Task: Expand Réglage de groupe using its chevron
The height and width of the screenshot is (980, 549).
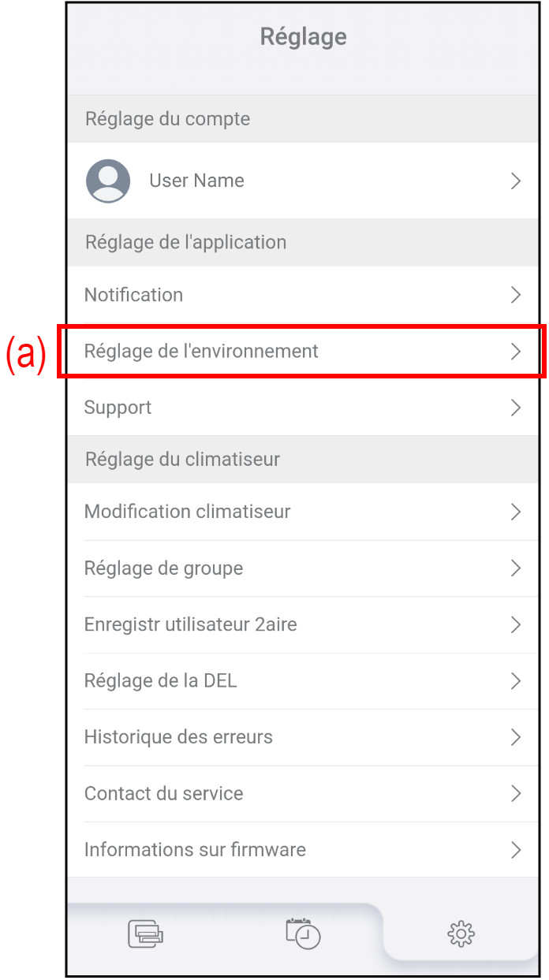Action: pyautogui.click(x=516, y=568)
